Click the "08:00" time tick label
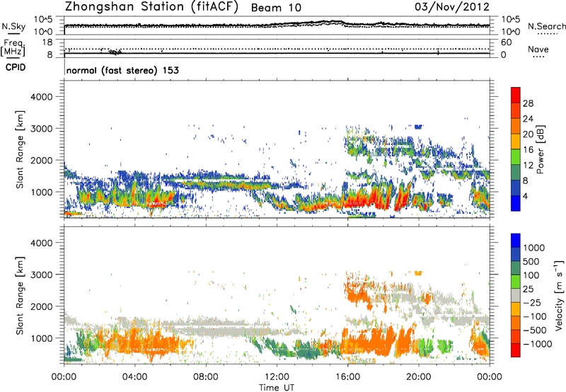Viewport: 566px width, 392px height. 205,377
